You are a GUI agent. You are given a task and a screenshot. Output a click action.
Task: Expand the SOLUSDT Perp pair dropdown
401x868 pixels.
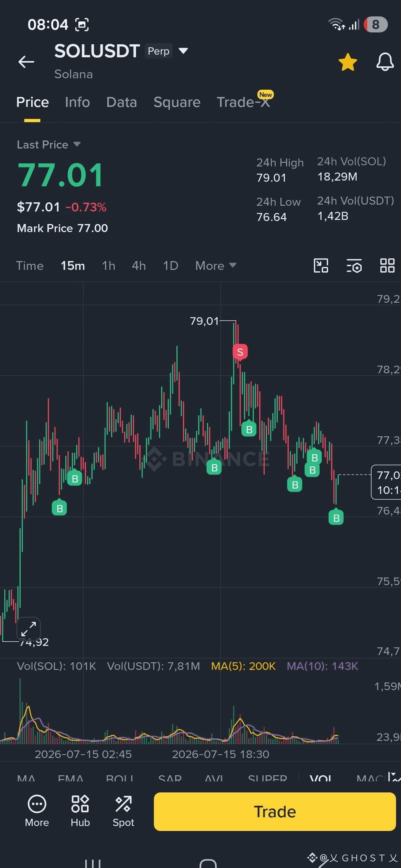pyautogui.click(x=183, y=51)
